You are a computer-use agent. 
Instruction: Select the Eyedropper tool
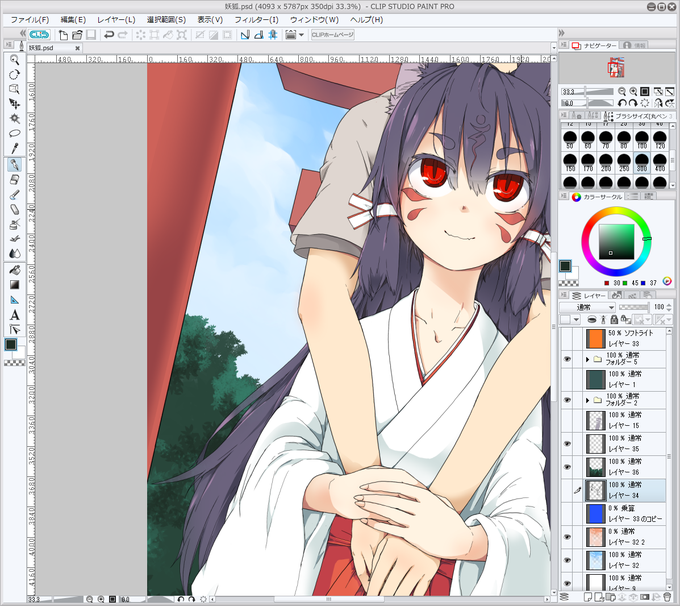[x=14, y=148]
